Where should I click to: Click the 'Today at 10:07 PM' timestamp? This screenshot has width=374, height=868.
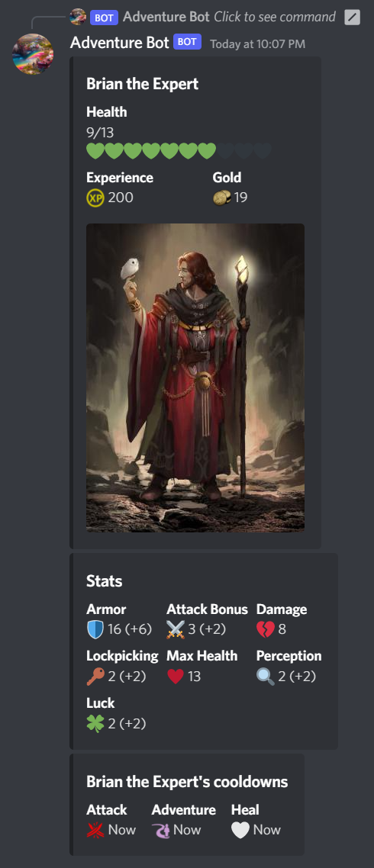point(258,43)
